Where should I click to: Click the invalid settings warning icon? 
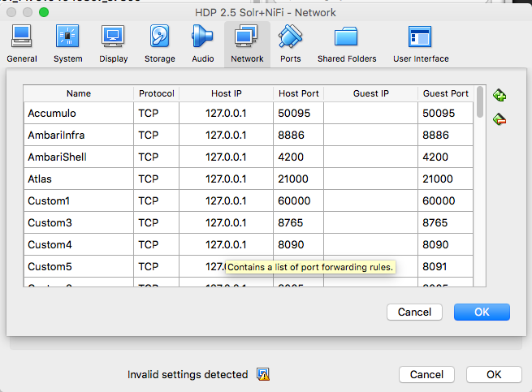[x=263, y=374]
